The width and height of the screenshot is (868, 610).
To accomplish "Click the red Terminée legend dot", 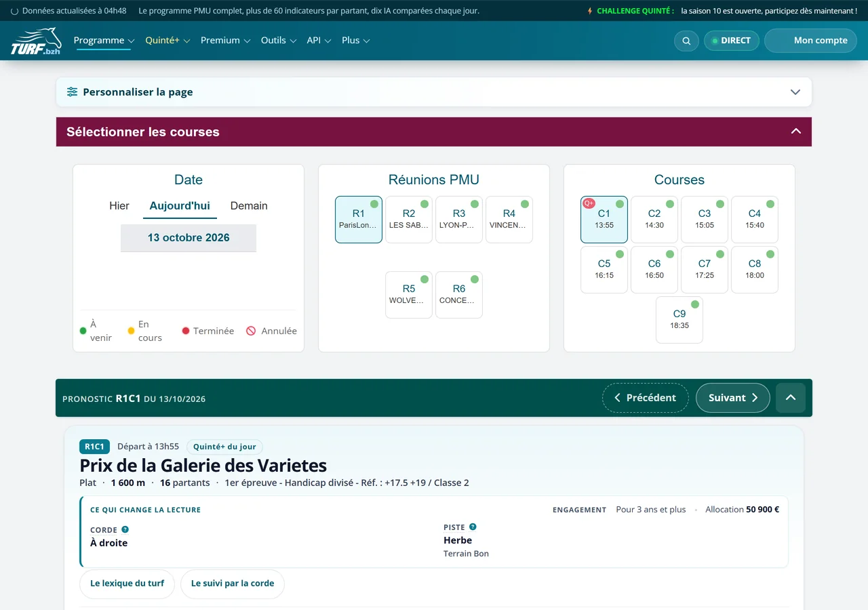I will (x=186, y=331).
